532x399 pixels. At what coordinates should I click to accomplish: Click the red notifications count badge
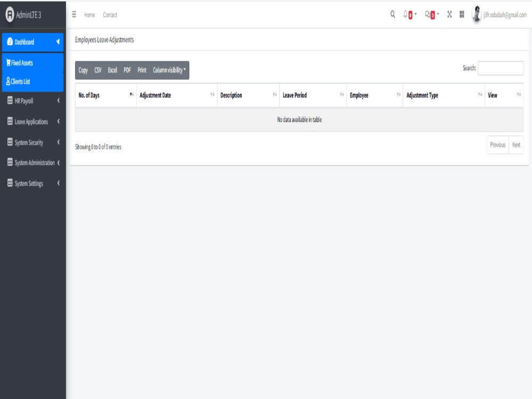pyautogui.click(x=410, y=15)
